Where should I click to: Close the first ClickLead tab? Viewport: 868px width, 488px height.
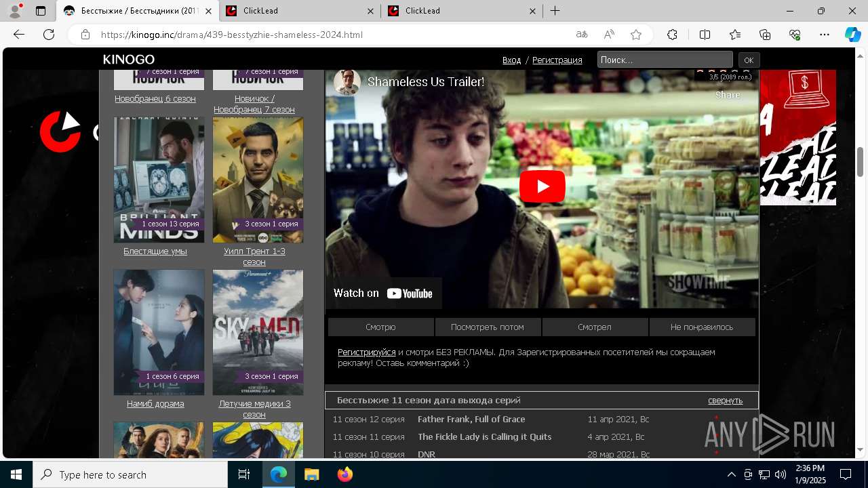pyautogui.click(x=370, y=11)
